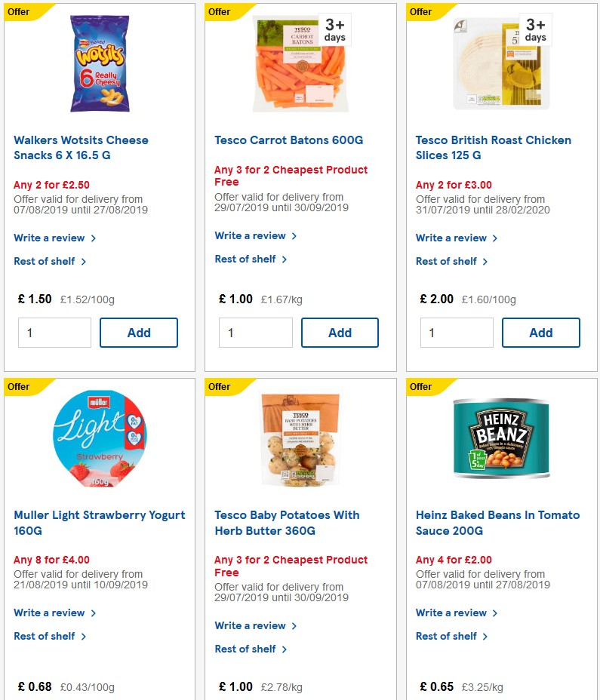Open the Walkers Wotsits product page

point(81,147)
